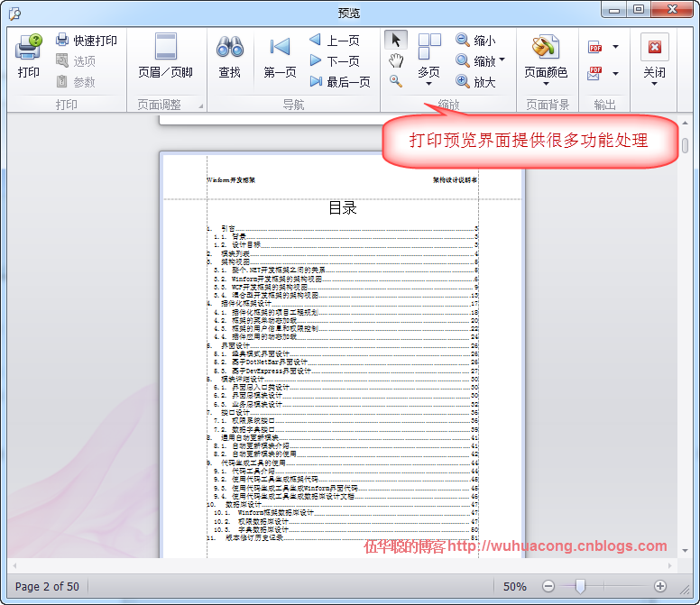Expand export PDF format arrow
Viewport: 700px width, 605px height.
[x=615, y=46]
